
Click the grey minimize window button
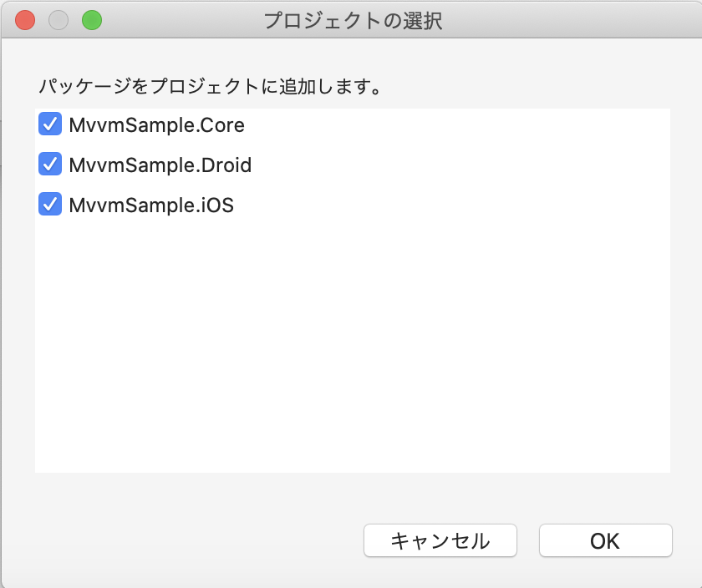click(58, 21)
